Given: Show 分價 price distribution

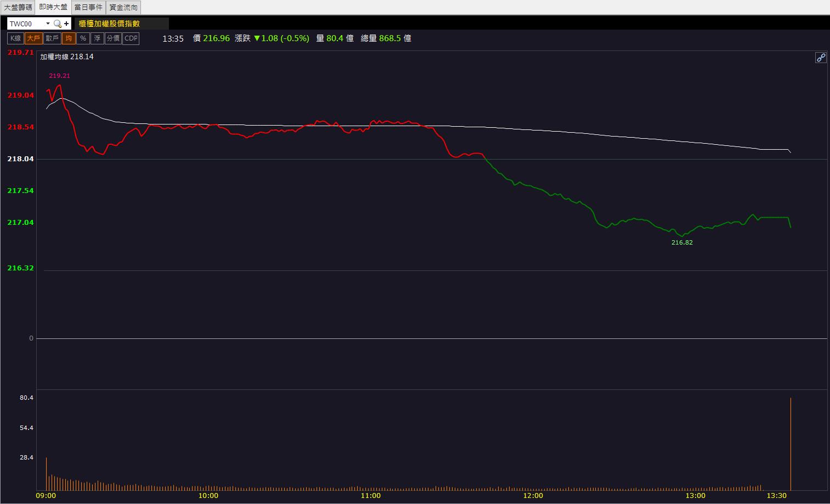Looking at the screenshot, I should (113, 38).
